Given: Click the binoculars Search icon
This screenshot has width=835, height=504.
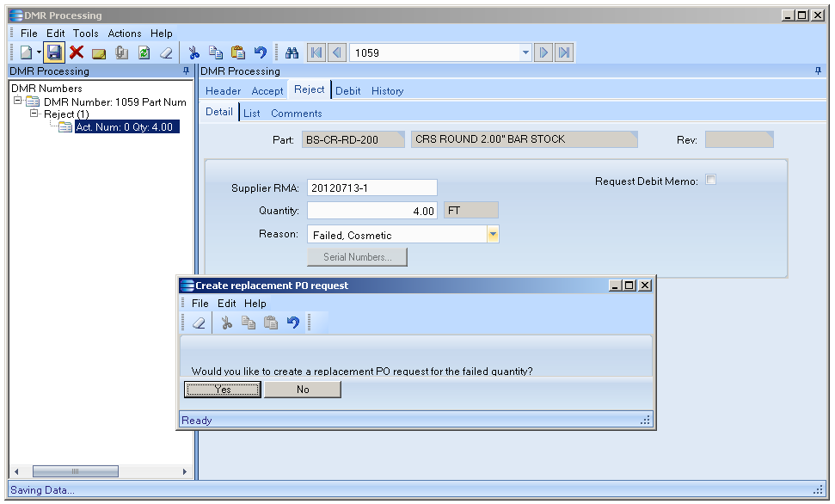Looking at the screenshot, I should coord(292,52).
